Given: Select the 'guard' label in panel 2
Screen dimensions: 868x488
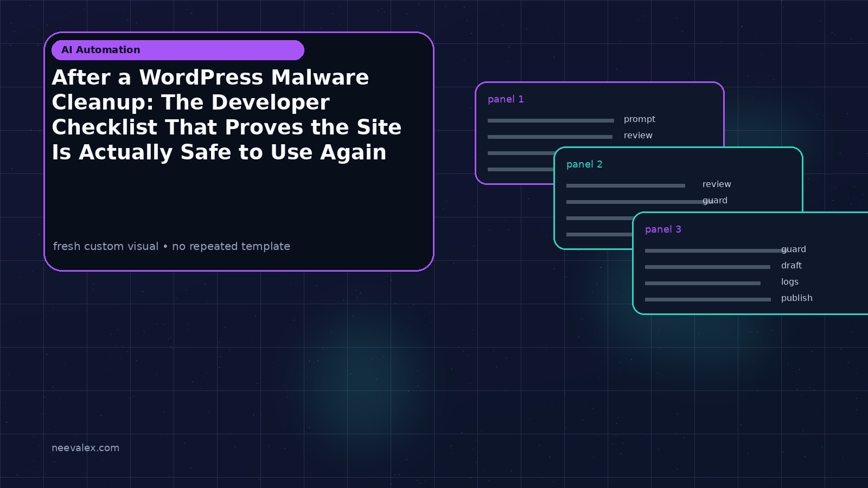Looking at the screenshot, I should [x=715, y=201].
